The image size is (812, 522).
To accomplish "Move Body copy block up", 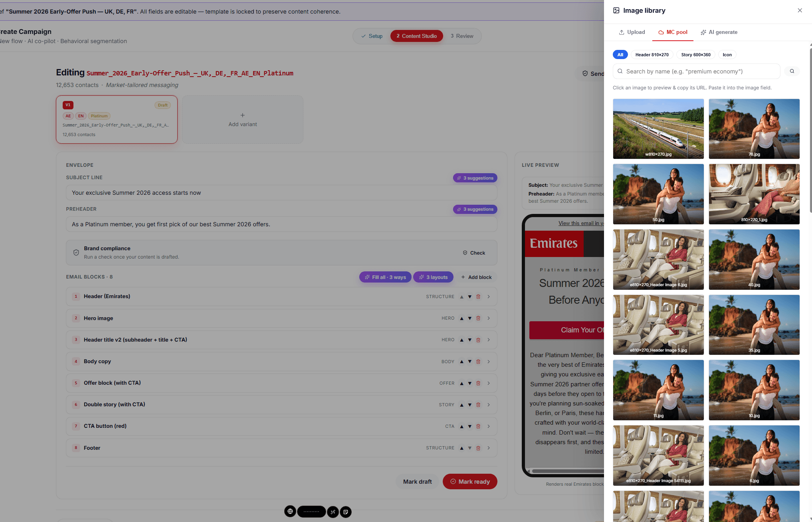I will pyautogui.click(x=462, y=362).
